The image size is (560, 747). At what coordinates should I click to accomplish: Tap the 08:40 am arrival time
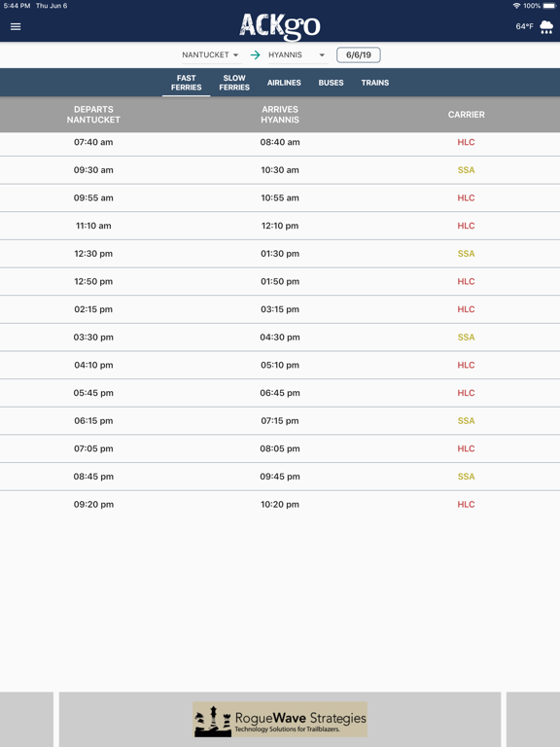tap(280, 142)
